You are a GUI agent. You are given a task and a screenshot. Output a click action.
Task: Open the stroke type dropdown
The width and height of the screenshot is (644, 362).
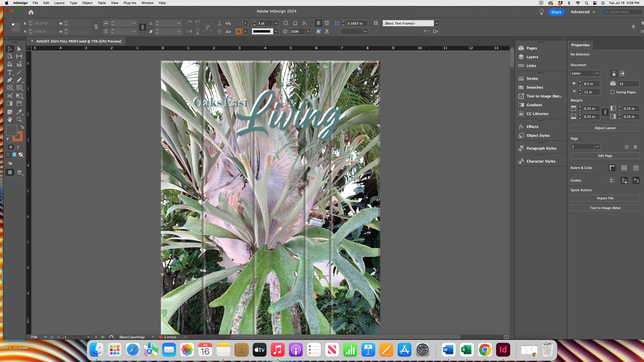point(276,31)
